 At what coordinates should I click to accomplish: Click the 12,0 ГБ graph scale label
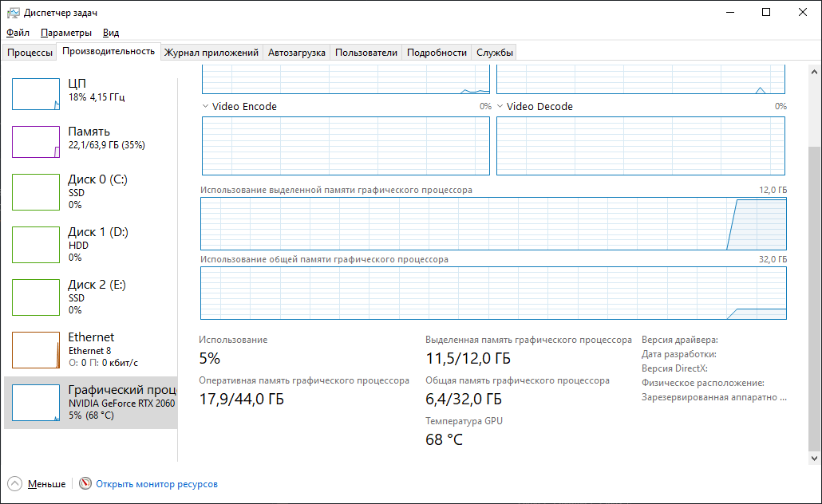(x=773, y=190)
